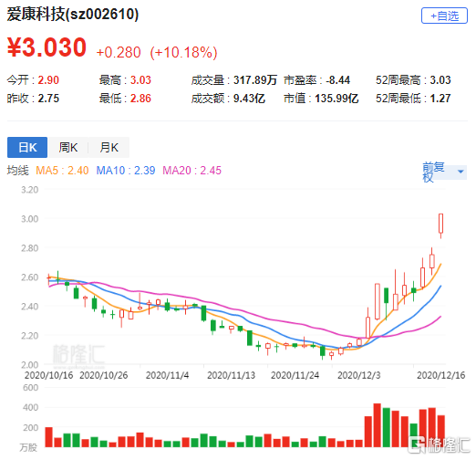Viewport: 476px width, 460px height.
Task: Click 今开 opening value 2.90
Action: pos(48,80)
